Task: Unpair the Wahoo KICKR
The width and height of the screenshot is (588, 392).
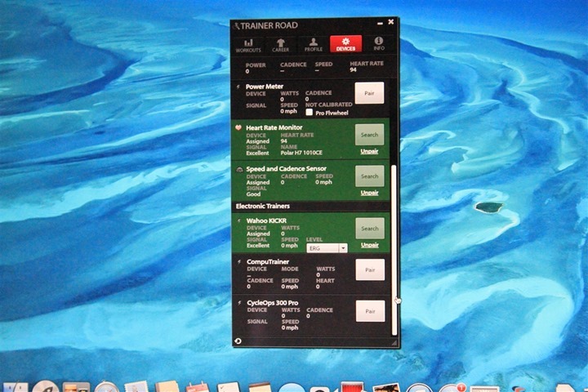Action: [370, 245]
